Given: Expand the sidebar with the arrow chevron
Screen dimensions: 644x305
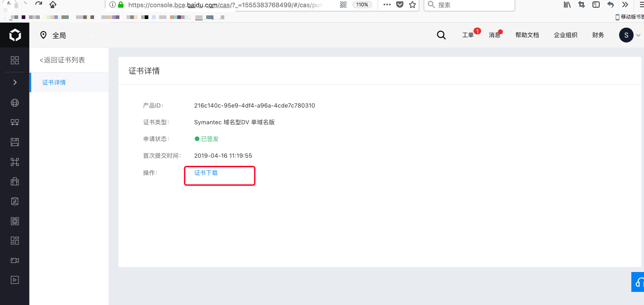Looking at the screenshot, I should (x=15, y=82).
